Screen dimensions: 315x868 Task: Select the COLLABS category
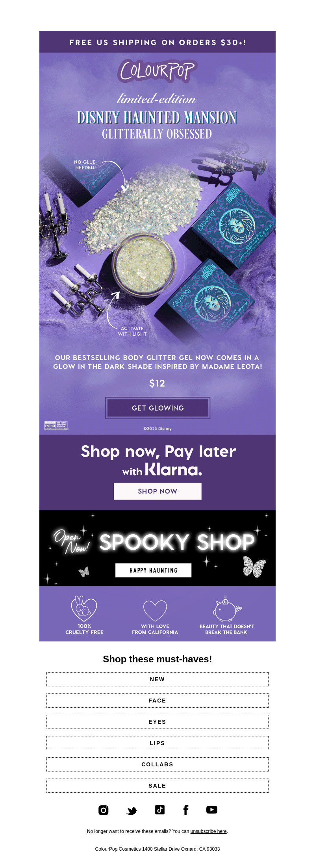point(157,764)
